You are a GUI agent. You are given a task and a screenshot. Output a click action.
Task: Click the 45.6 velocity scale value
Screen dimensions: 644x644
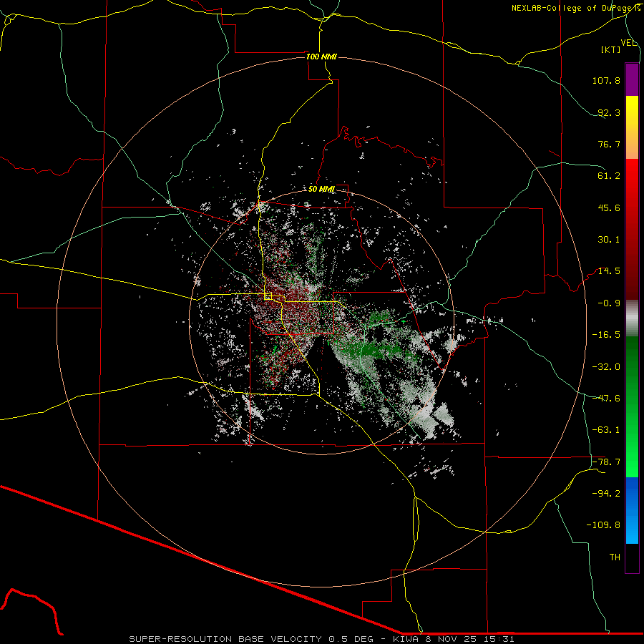[609, 208]
